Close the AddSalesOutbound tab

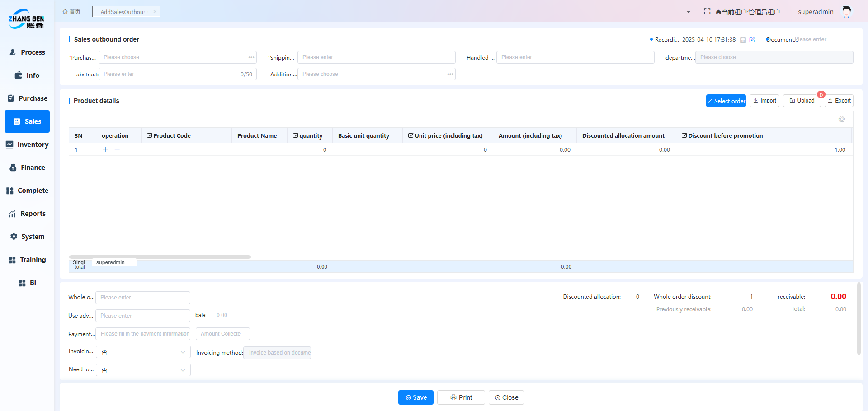[155, 12]
